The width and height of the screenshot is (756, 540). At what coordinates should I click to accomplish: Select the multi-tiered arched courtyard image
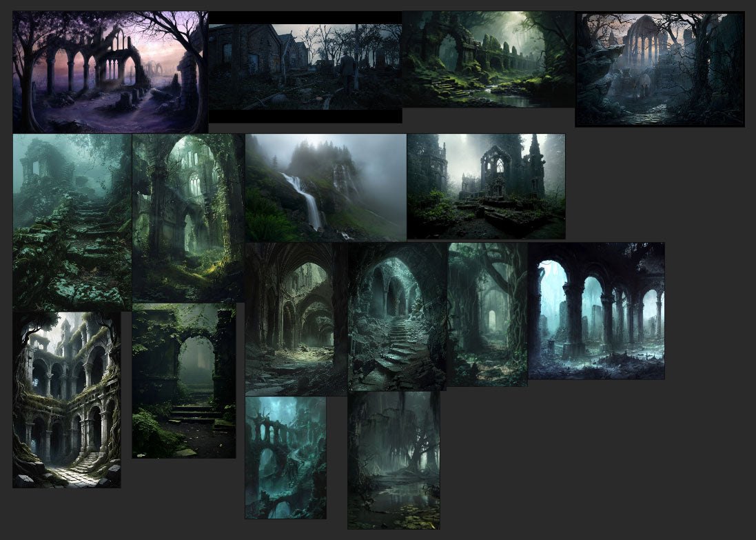[66, 400]
